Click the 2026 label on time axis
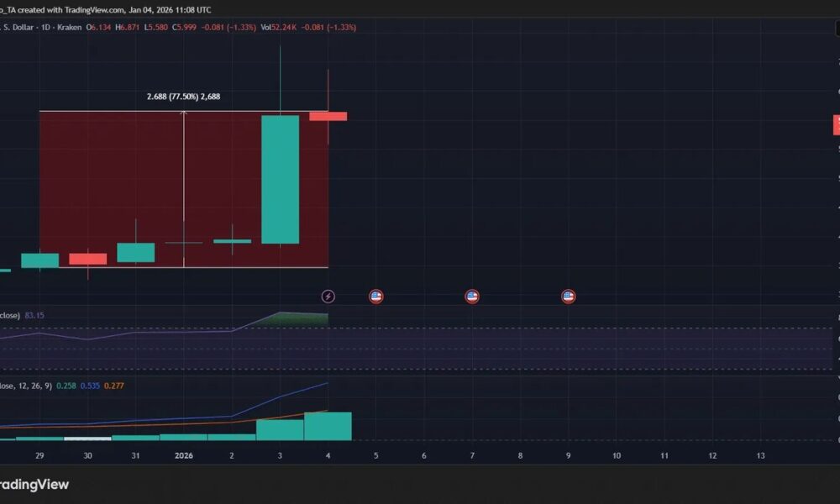Image resolution: width=840 pixels, height=504 pixels. (183, 455)
